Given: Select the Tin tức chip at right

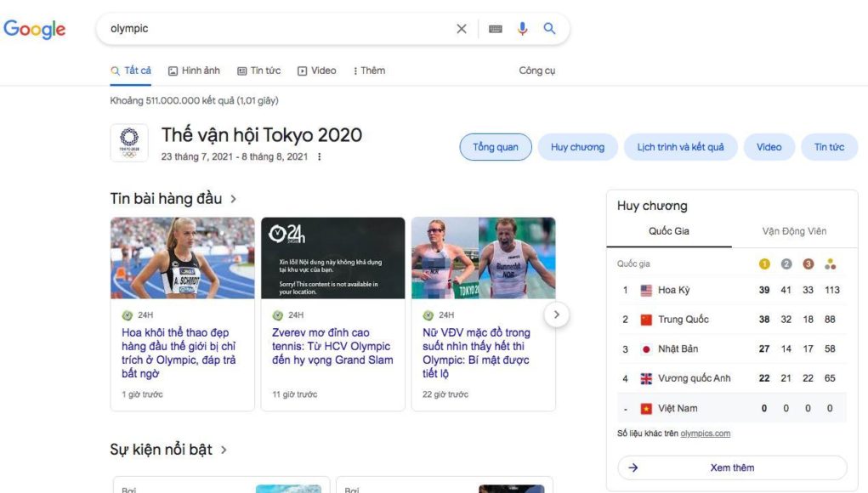Looking at the screenshot, I should [x=829, y=147].
